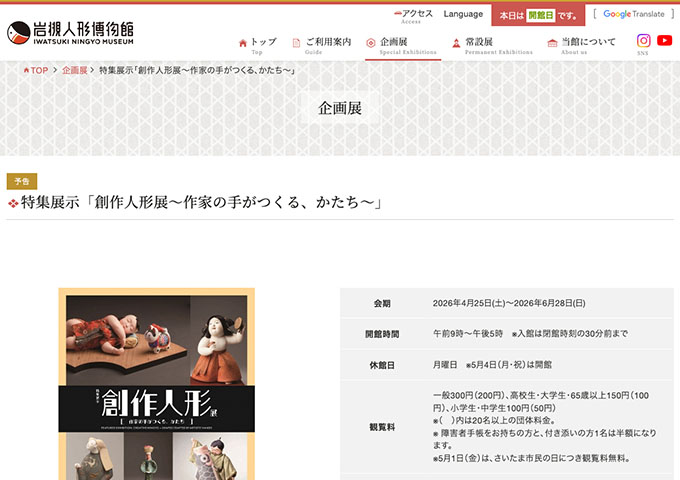The width and height of the screenshot is (680, 480).
Task: Select the date text 2026年4月25日(土)〜2026年6月28日(日)
Action: tap(509, 303)
